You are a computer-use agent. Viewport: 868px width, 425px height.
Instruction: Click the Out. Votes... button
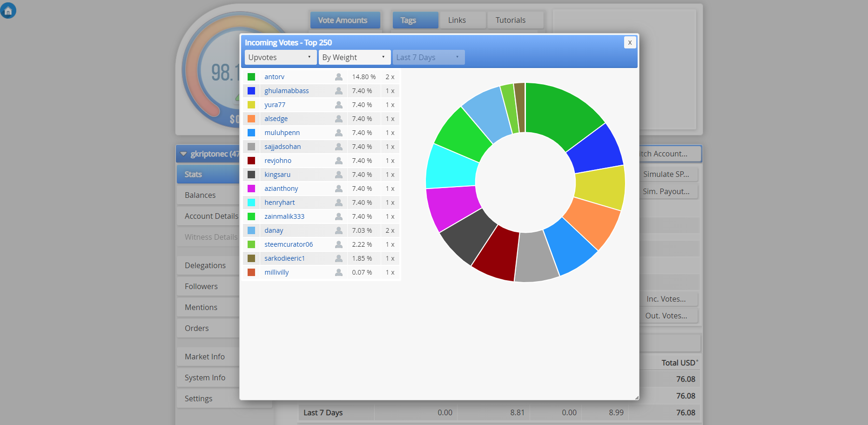pos(669,316)
